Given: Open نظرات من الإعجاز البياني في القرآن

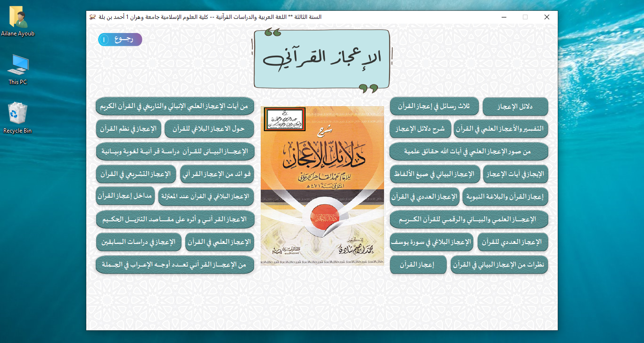Looking at the screenshot, I should (x=499, y=265).
